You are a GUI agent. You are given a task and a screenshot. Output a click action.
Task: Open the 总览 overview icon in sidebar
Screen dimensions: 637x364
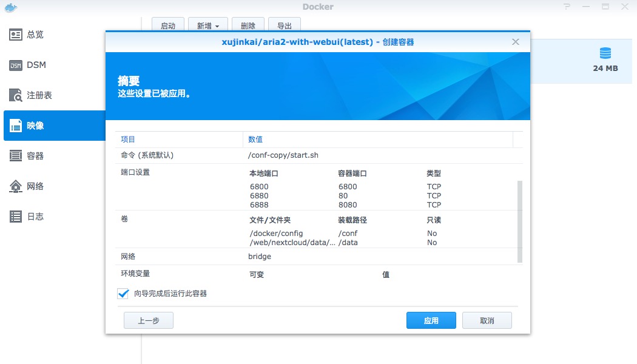(16, 35)
